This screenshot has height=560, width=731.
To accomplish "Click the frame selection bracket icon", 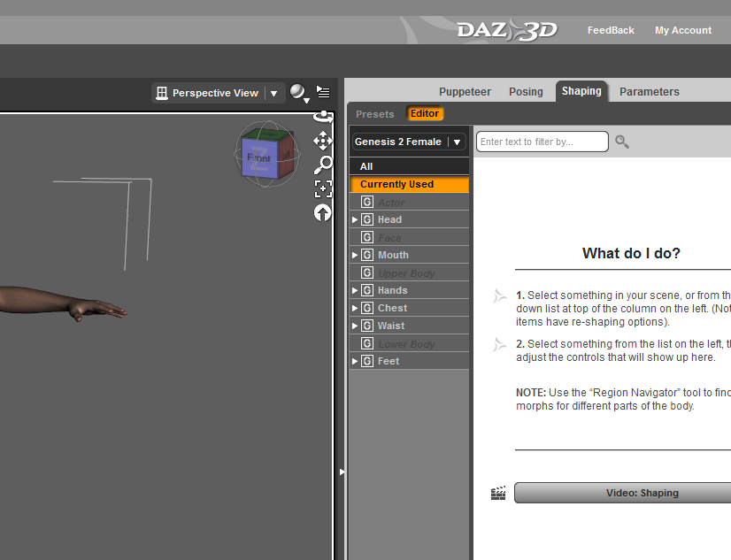I will 323,188.
